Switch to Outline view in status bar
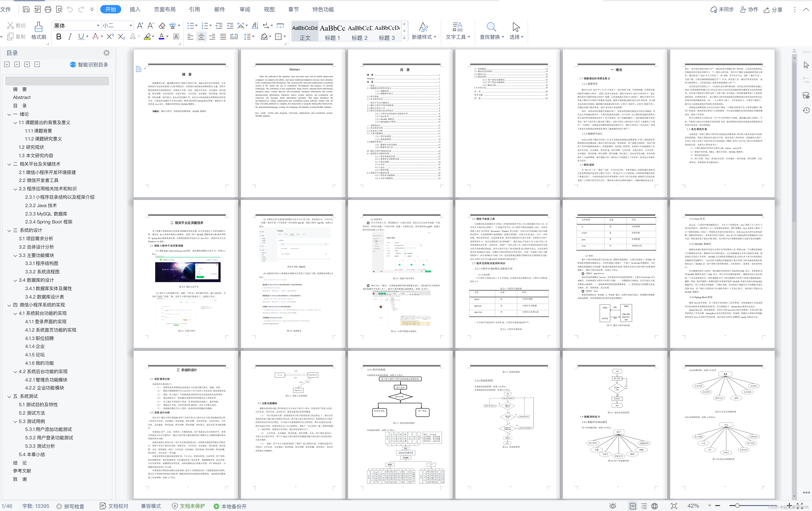The width and height of the screenshot is (812, 511). point(644,506)
